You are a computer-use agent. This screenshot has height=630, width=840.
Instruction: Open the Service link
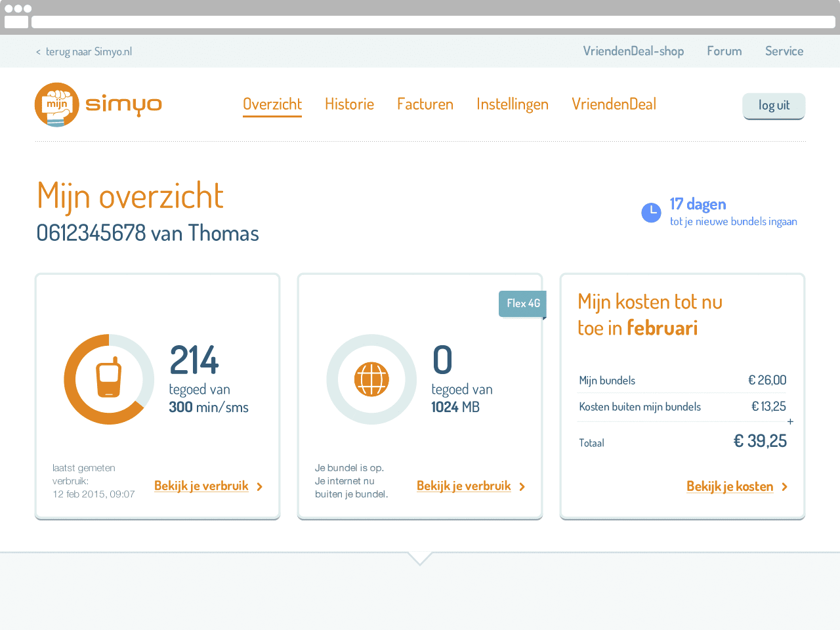(x=784, y=51)
